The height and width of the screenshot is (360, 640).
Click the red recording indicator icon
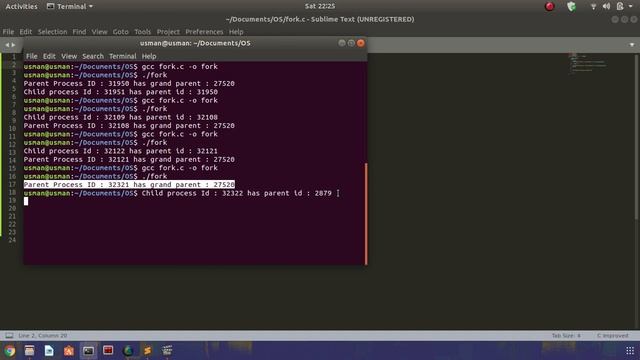click(550, 6)
